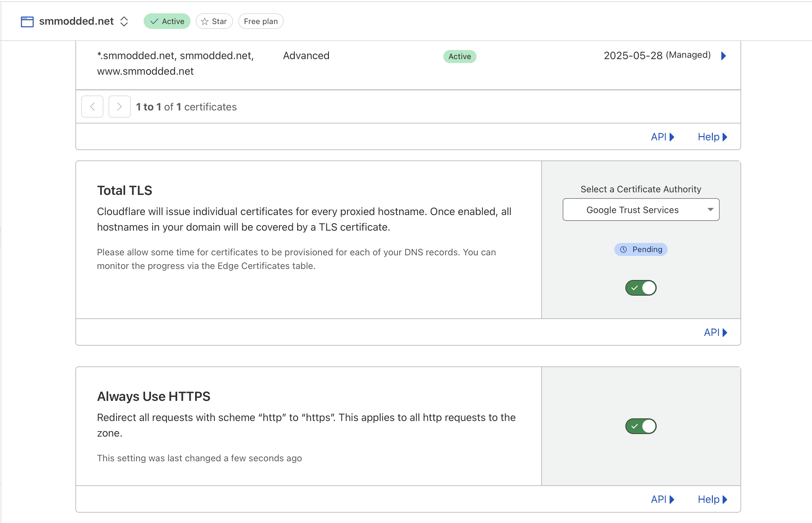Open Help link under Edge Certificates table
Image resolution: width=812 pixels, height=523 pixels.
[x=713, y=137]
